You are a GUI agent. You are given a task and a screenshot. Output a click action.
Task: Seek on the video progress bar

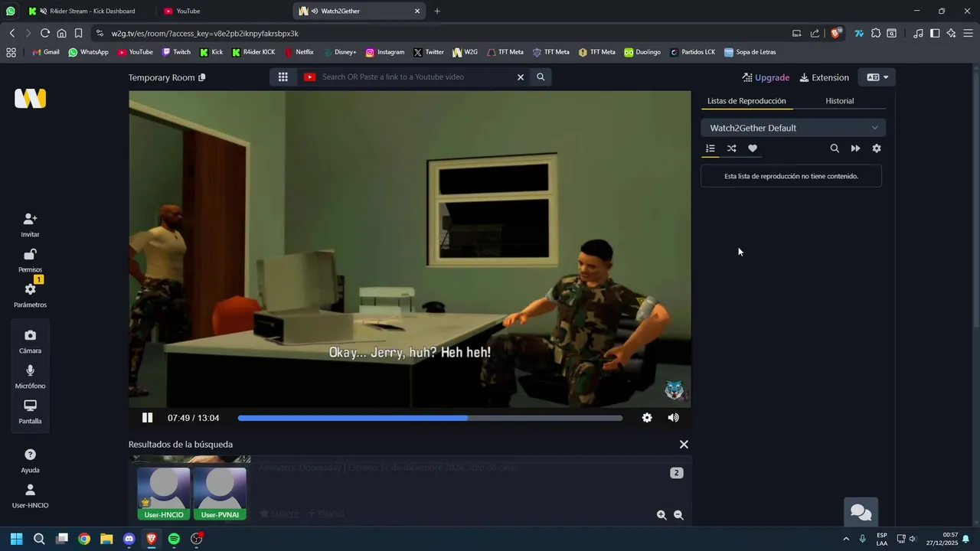430,418
